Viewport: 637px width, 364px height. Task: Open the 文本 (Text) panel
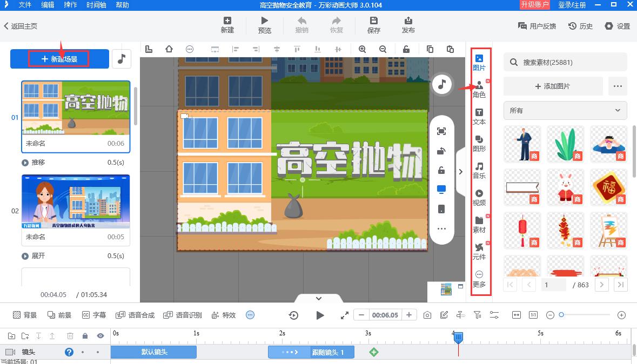point(478,117)
